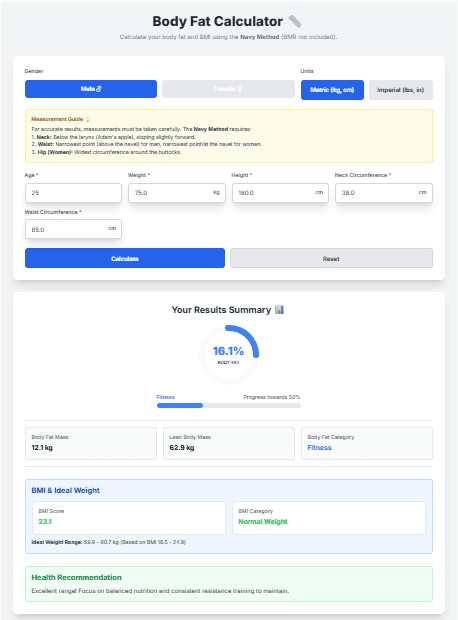The width and height of the screenshot is (458, 620).
Task: Click the Excellent range recommendation text
Action: coord(160,591)
